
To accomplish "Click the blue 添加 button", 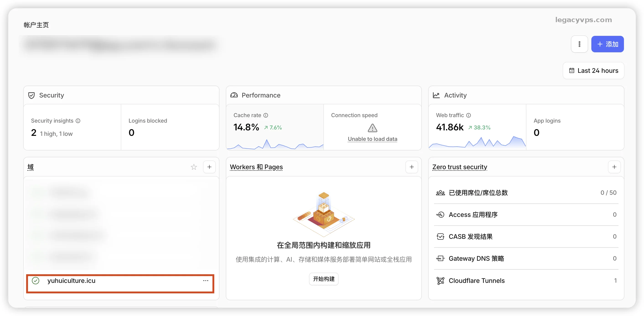I will pos(607,44).
